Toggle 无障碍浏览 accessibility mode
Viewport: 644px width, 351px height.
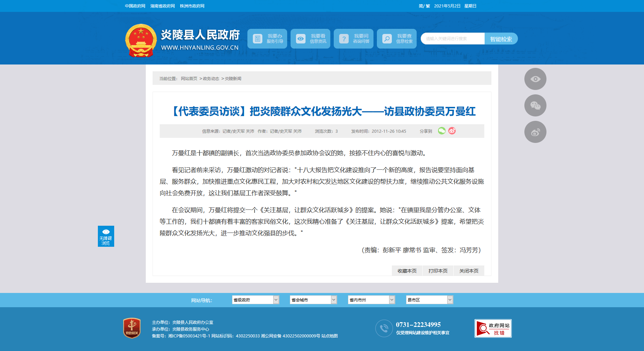pyautogui.click(x=106, y=236)
